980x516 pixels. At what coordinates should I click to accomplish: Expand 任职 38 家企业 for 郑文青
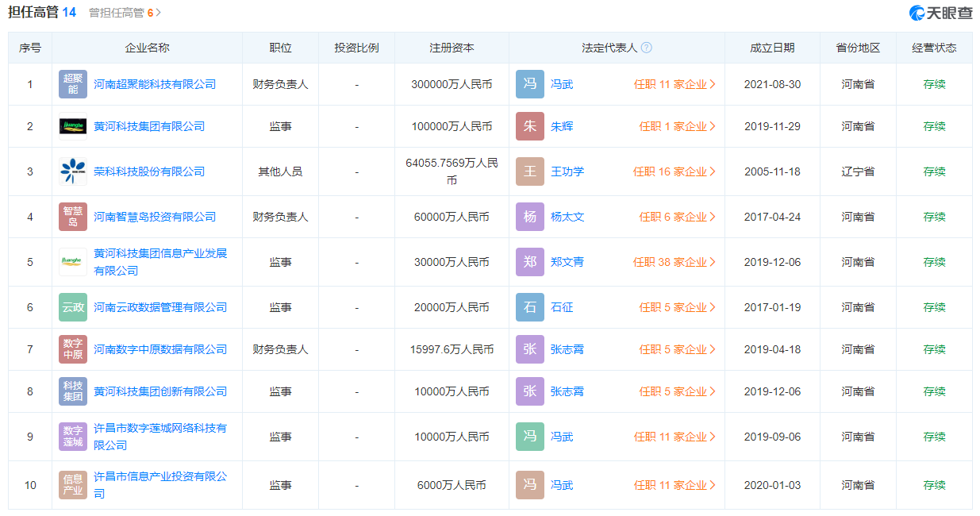[x=674, y=262]
